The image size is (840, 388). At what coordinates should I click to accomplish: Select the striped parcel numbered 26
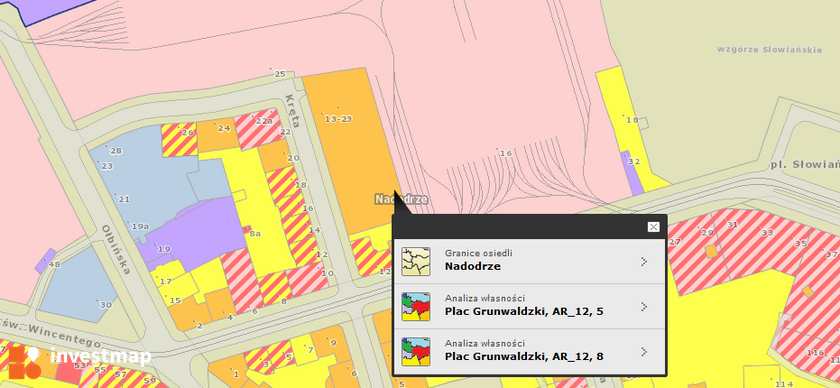pyautogui.click(x=179, y=140)
